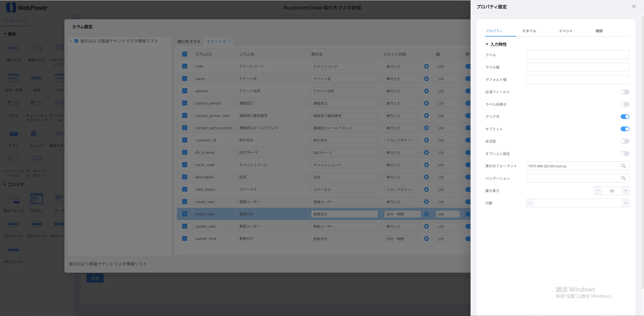Screen dimensions: 644x316
Task: Select 引き出し container icon
Action: click(x=37, y=199)
